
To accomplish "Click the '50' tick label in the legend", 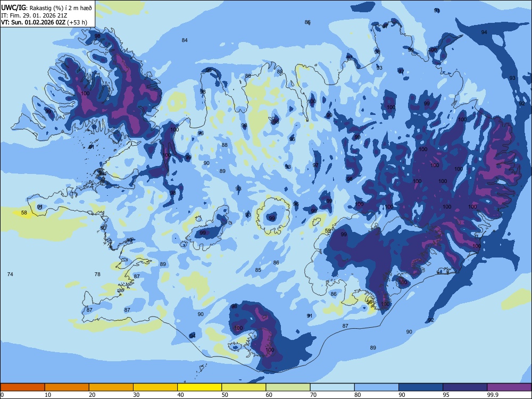I will point(225,395).
